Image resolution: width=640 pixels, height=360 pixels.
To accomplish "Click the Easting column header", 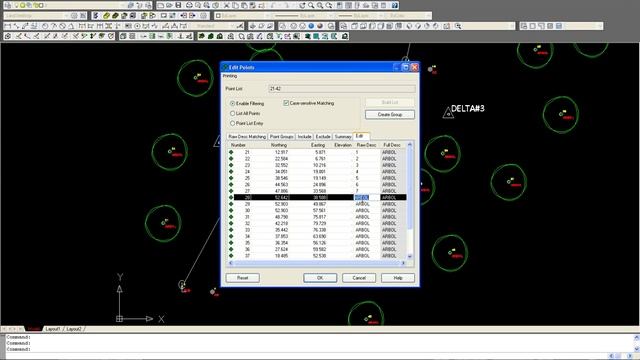I will pyautogui.click(x=318, y=145).
